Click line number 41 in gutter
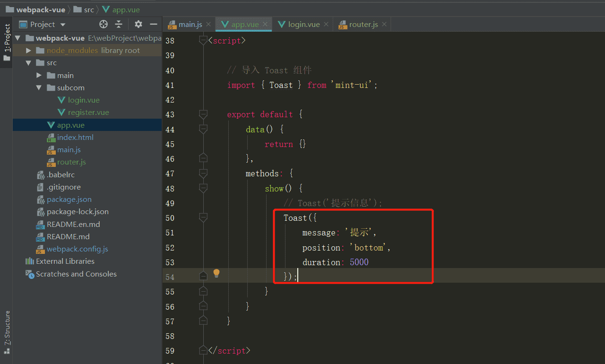This screenshot has width=605, height=364. pos(169,85)
